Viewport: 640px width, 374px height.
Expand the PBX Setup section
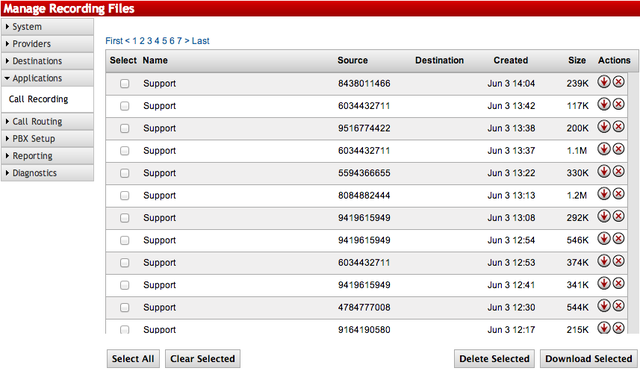tap(47, 138)
